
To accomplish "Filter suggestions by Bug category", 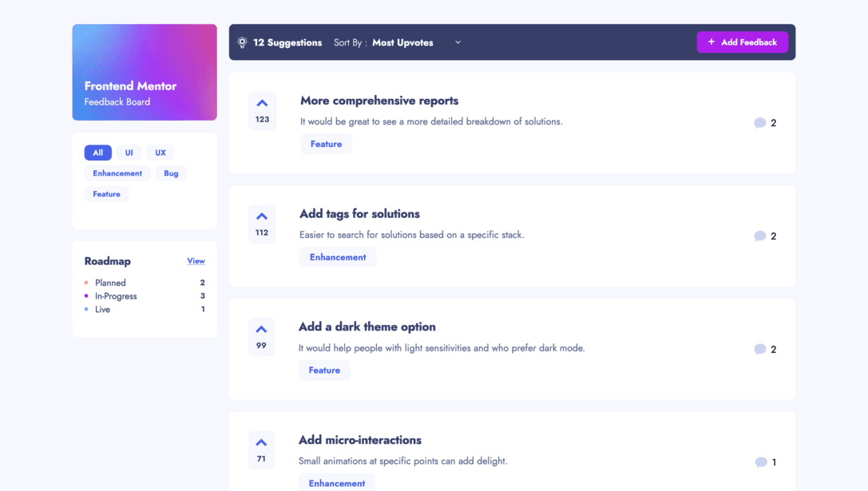I will pos(171,173).
